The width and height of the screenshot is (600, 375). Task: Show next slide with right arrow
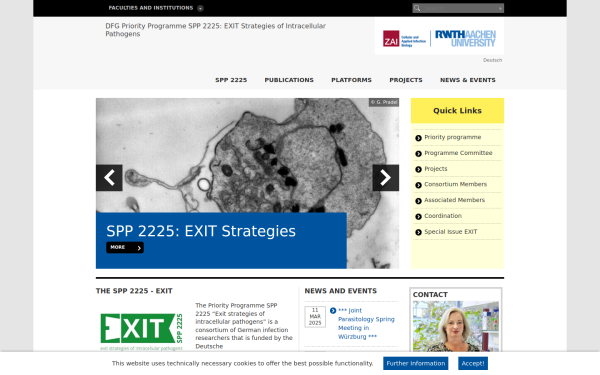386,178
